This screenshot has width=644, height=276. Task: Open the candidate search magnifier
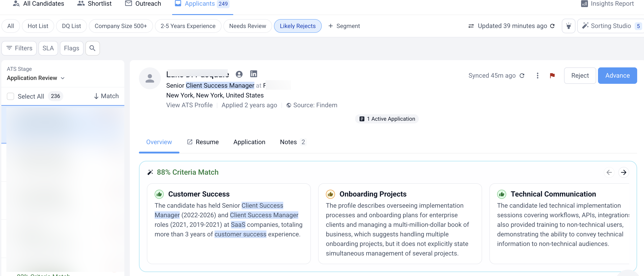click(92, 48)
